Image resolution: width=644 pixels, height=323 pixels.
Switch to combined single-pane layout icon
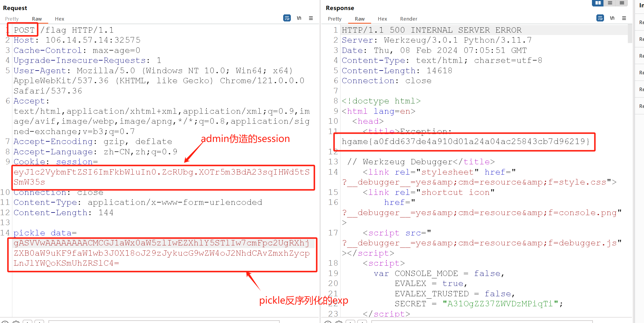click(622, 3)
